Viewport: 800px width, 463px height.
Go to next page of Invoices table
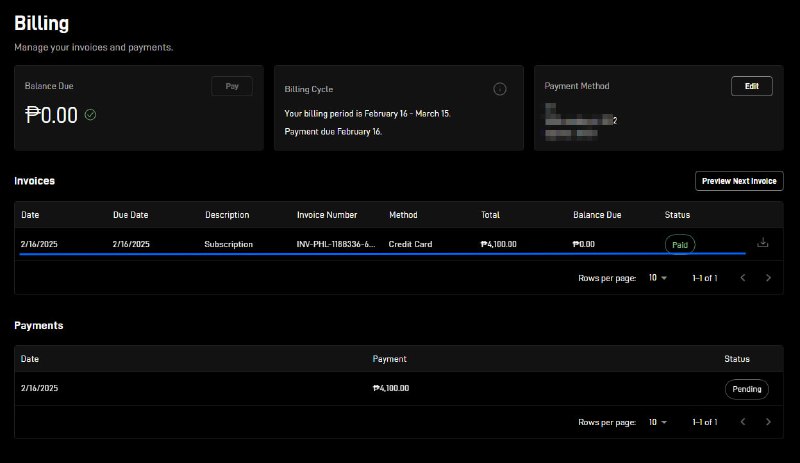click(x=768, y=278)
